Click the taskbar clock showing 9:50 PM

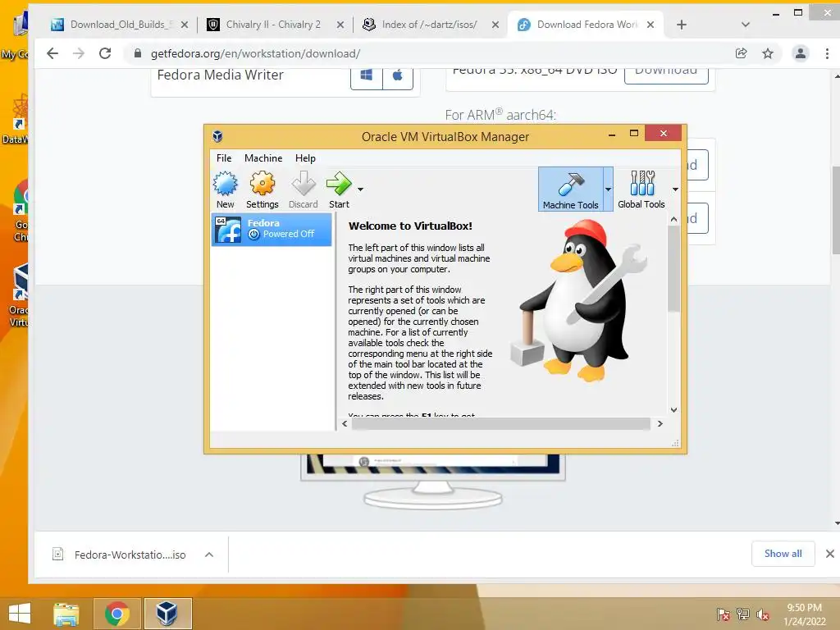tap(805, 614)
